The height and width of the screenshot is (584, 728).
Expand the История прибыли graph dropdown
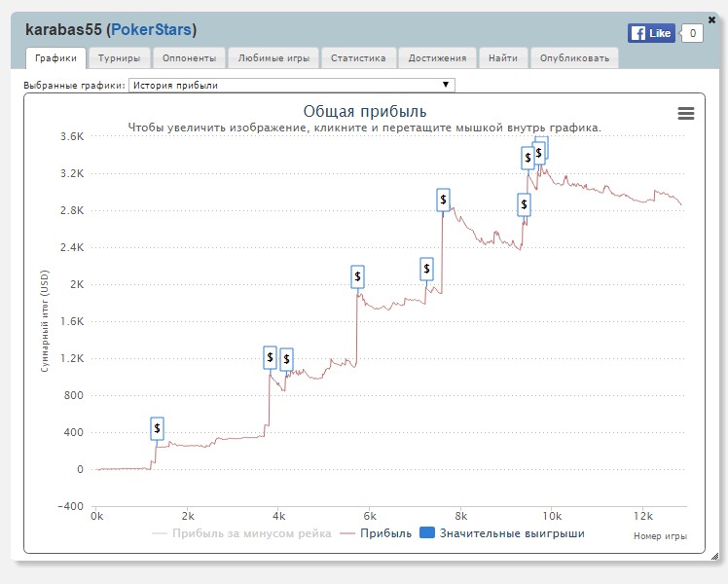292,85
